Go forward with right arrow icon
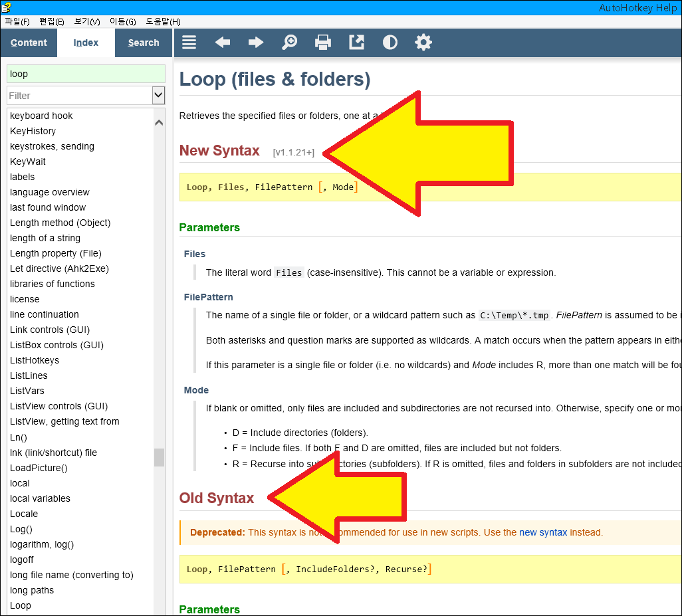Image resolution: width=682 pixels, height=616 pixels. click(256, 42)
